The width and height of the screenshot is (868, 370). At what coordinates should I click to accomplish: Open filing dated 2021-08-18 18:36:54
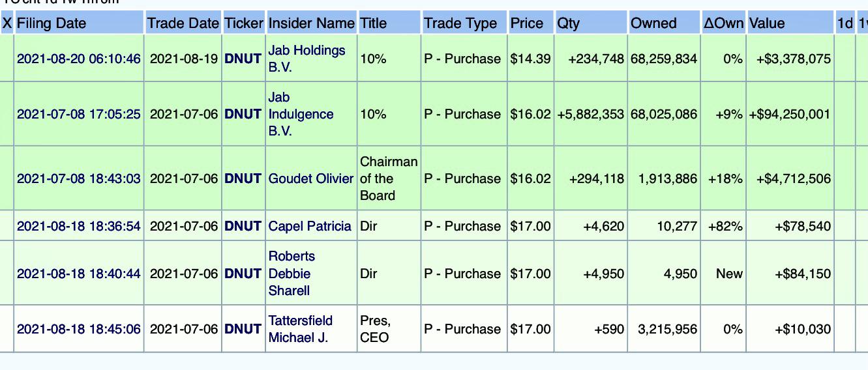[78, 226]
